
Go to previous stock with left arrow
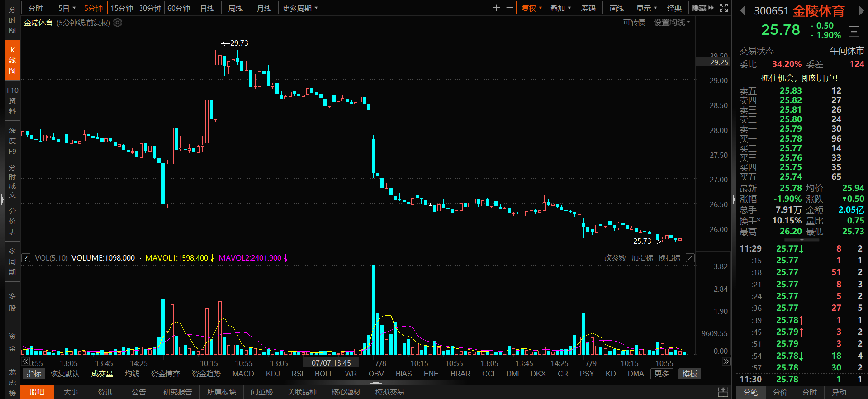742,11
